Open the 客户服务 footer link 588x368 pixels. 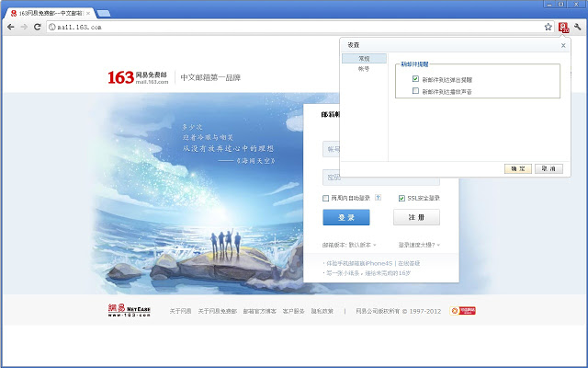293,311
